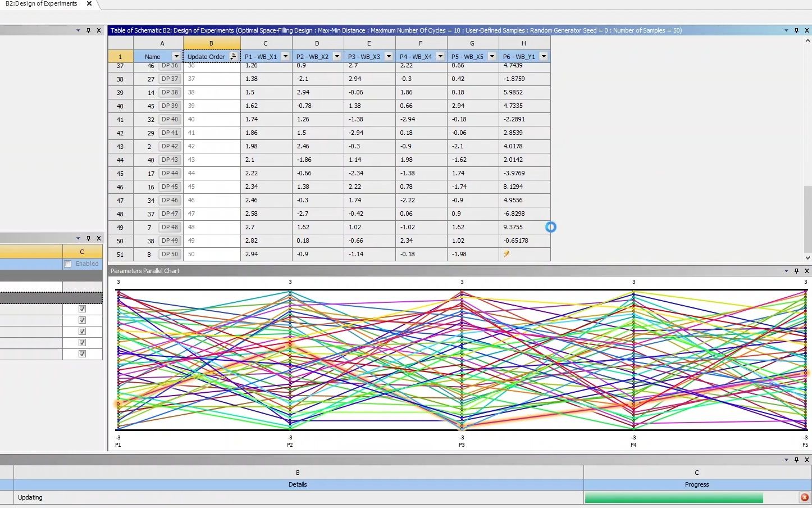812x508 pixels.
Task: Stop the update with the red button
Action: (804, 497)
